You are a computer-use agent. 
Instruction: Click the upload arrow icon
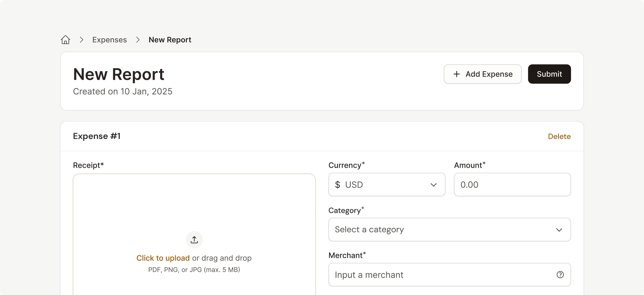point(194,240)
